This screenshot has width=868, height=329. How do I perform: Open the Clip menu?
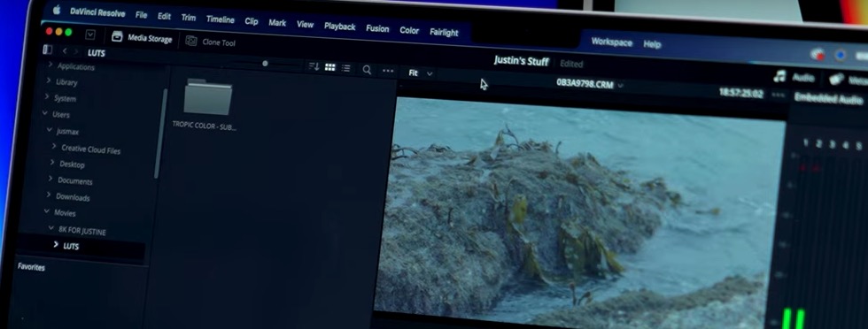(252, 21)
